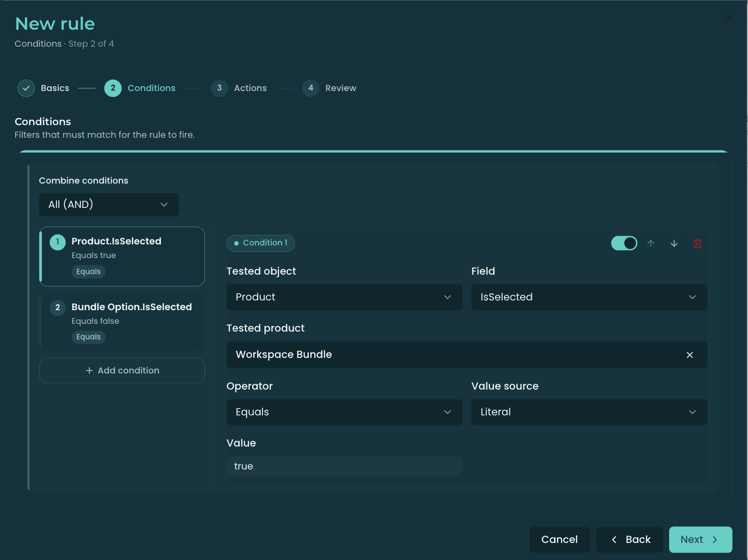Add a new condition
The width and height of the screenshot is (748, 560).
[x=122, y=371]
